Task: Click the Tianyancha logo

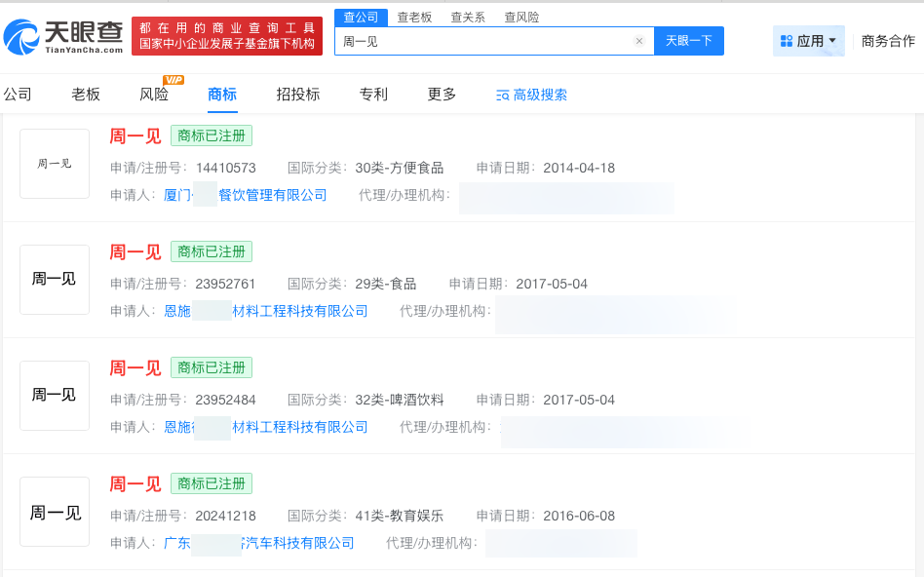Action: tap(66, 34)
